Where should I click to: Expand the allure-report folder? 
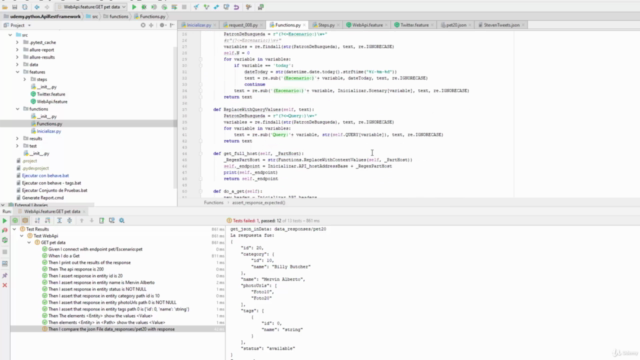pyautogui.click(x=17, y=50)
